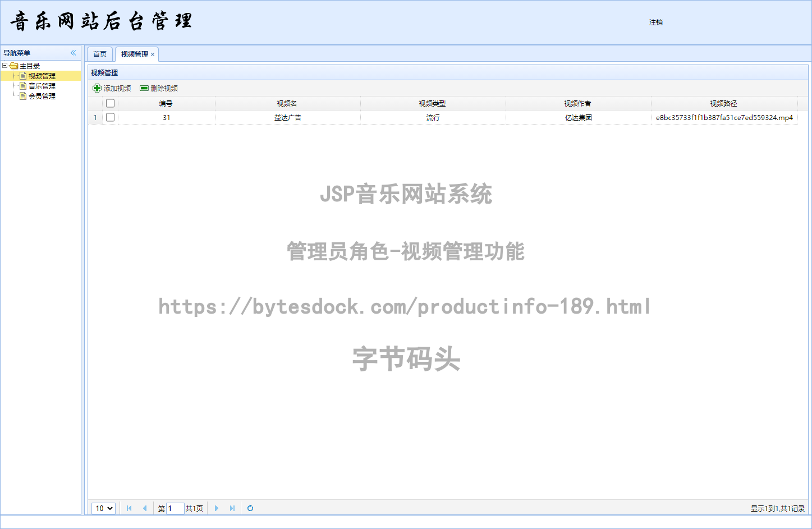
Task: Collapse the navigation menu panel
Action: [73, 53]
